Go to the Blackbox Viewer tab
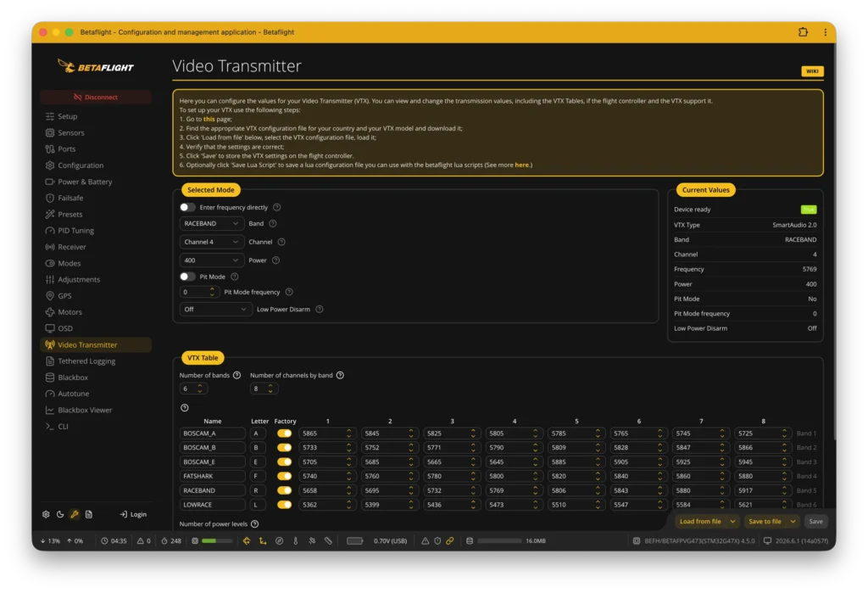Viewport: 868px width, 593px height. coord(96,410)
